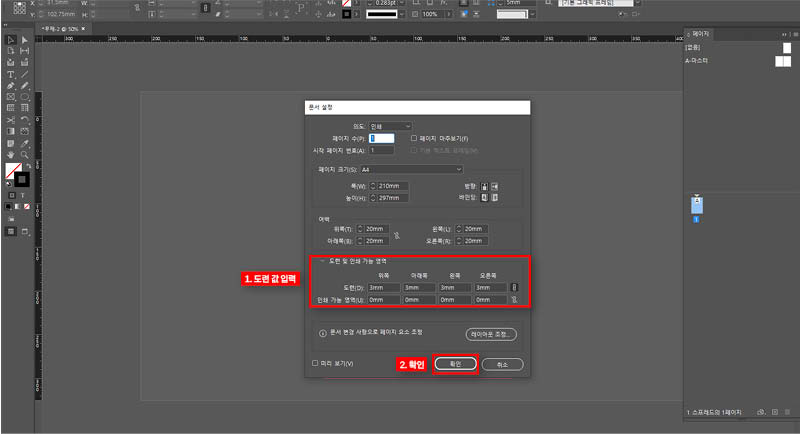Select the Gradient Feather tool

24,132
